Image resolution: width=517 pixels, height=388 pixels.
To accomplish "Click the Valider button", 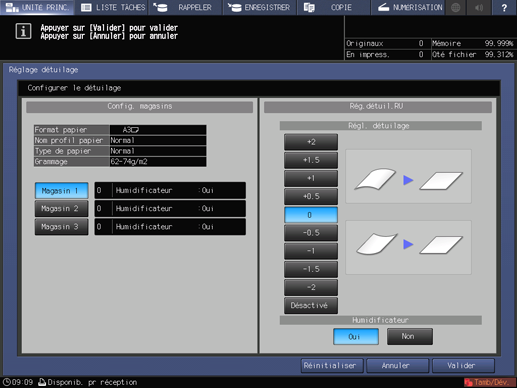I will (x=463, y=366).
